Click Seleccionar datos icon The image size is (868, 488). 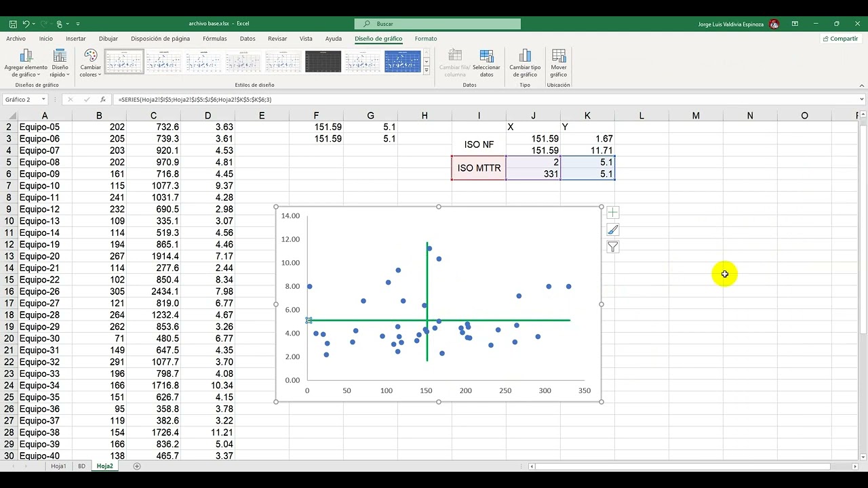pyautogui.click(x=486, y=64)
